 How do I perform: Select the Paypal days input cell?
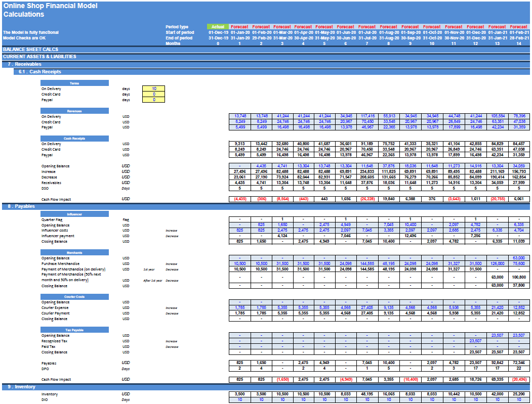point(154,100)
